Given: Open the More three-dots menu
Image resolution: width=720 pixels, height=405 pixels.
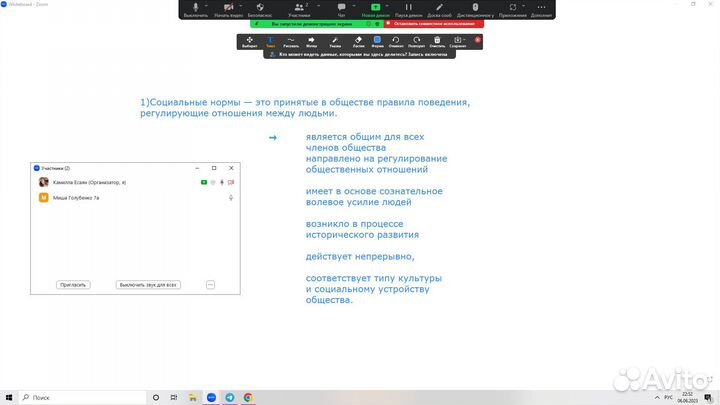Looking at the screenshot, I should tap(541, 9).
